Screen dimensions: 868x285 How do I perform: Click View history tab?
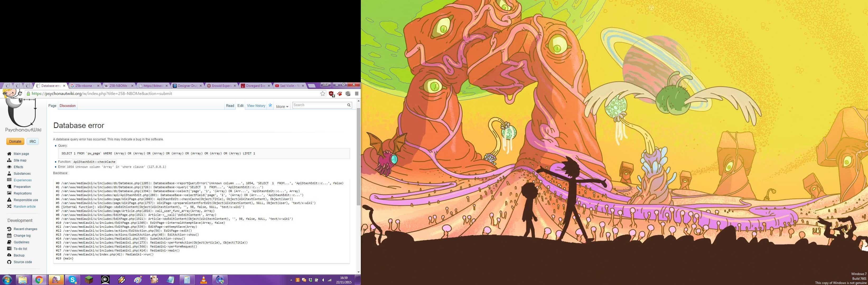256,106
